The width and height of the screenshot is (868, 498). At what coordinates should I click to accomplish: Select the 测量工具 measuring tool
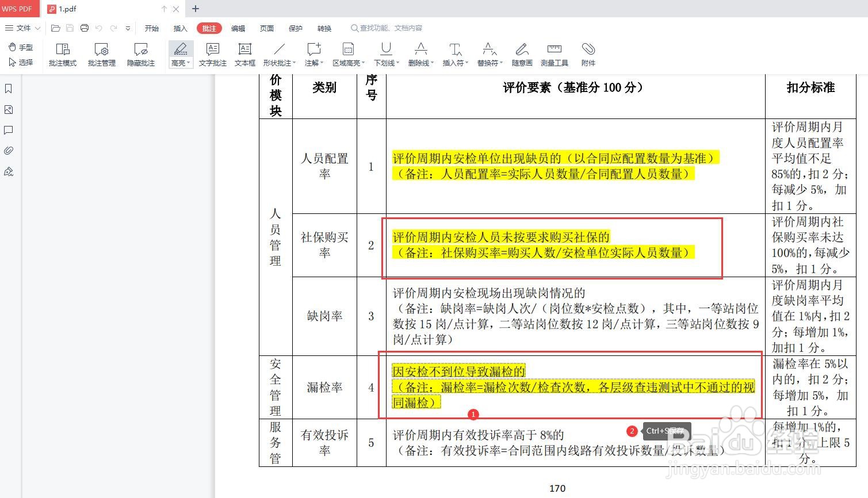[555, 55]
